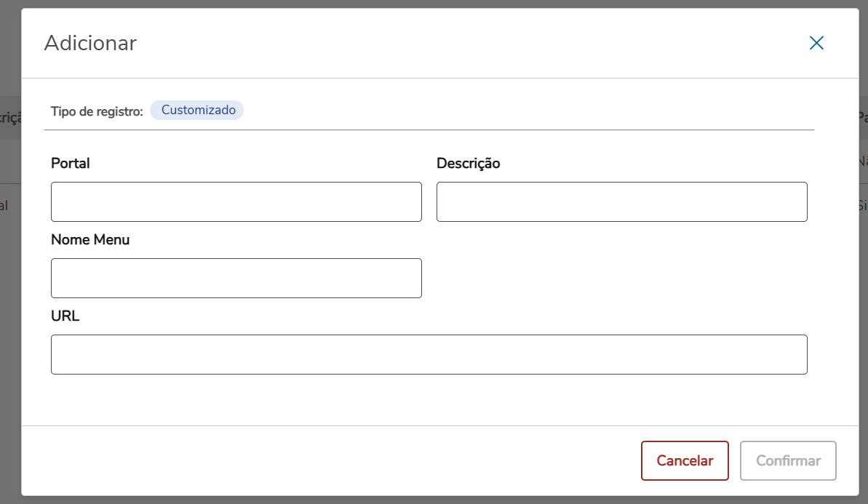
Task: Focus the Portal text field
Action: 236,201
